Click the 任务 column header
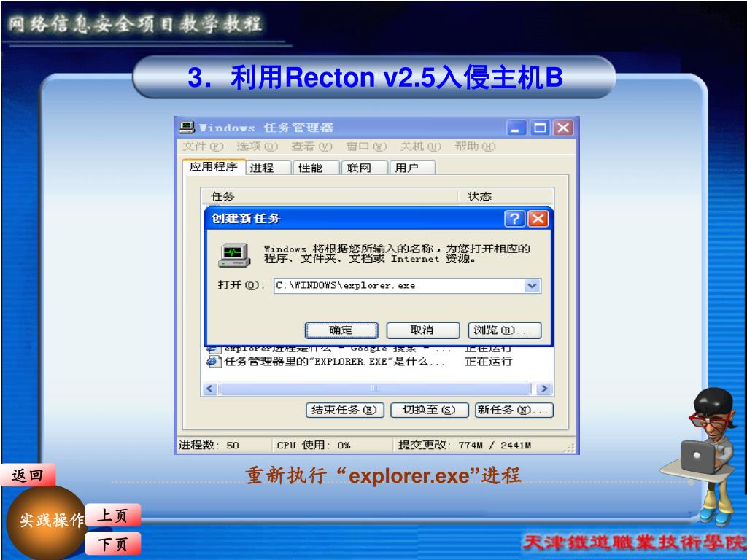The width and height of the screenshot is (747, 560). (x=329, y=196)
